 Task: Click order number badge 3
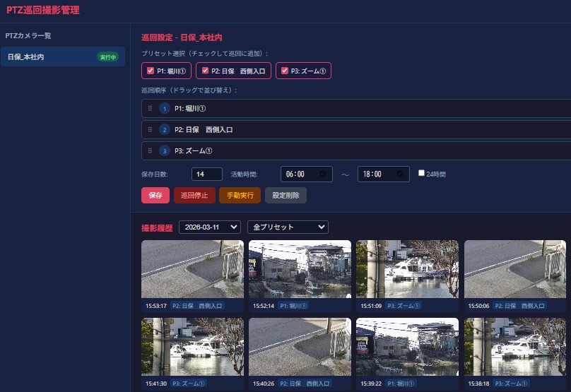pos(165,150)
